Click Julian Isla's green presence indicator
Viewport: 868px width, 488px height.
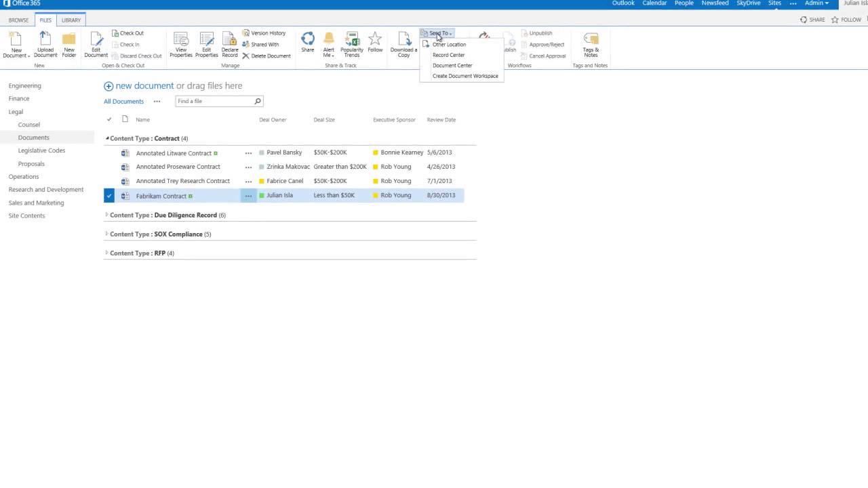click(262, 195)
